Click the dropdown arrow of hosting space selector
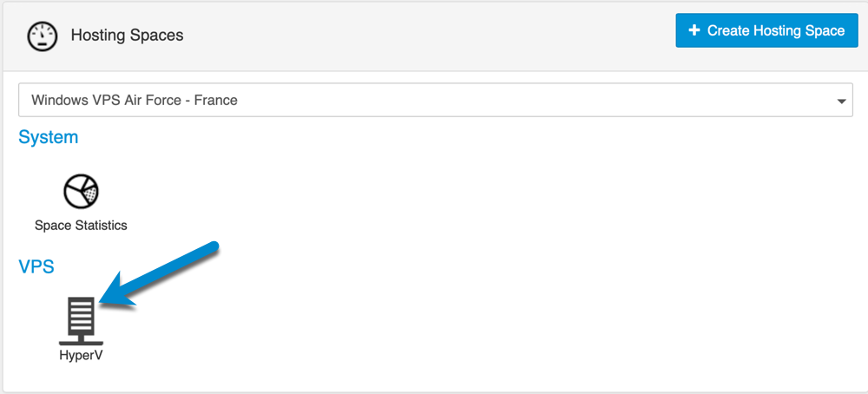 point(841,102)
